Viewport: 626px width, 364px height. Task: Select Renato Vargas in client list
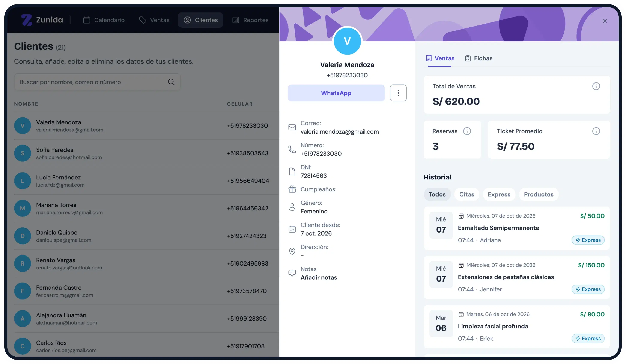tap(147, 263)
